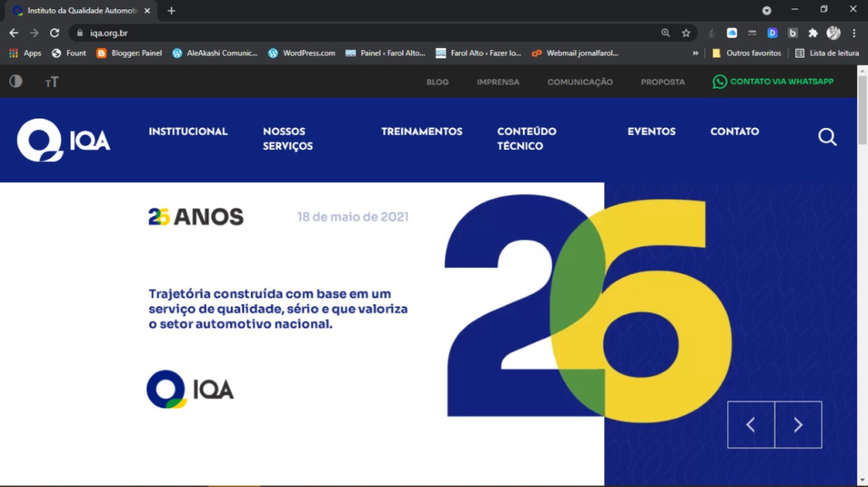This screenshot has width=868, height=487.
Task: Open a new browser tab
Action: click(x=171, y=11)
